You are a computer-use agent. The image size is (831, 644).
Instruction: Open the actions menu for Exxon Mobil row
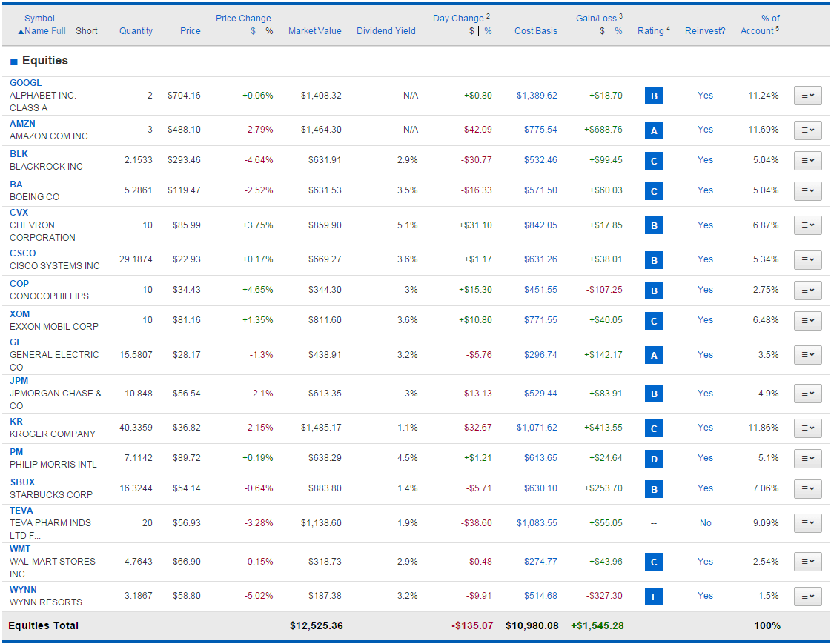pyautogui.click(x=808, y=320)
